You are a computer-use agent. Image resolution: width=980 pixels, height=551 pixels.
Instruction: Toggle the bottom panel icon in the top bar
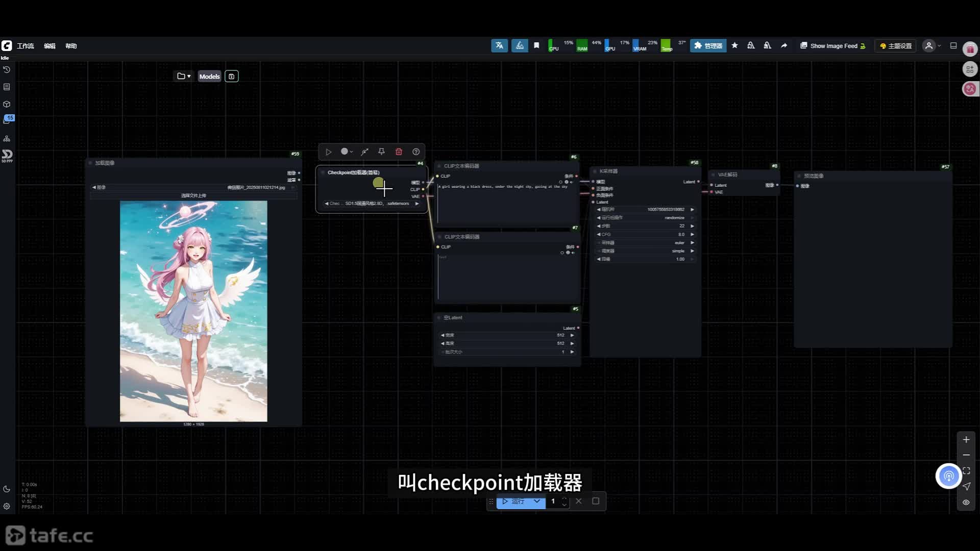pos(953,46)
